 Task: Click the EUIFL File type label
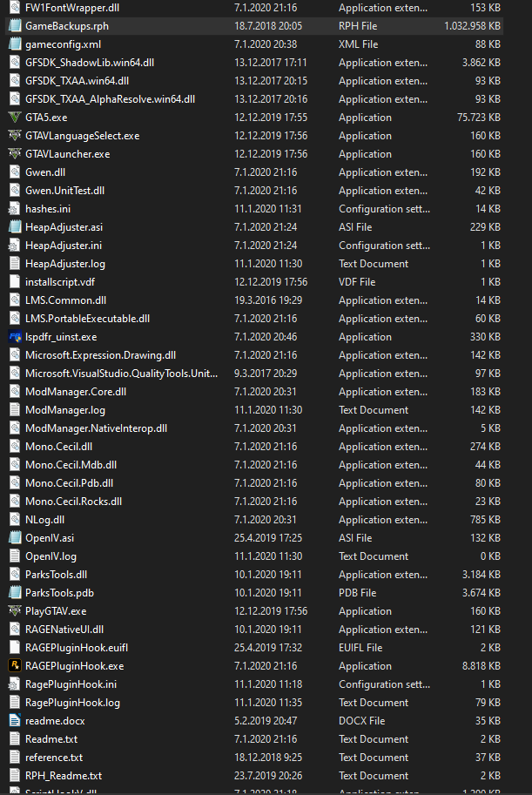coord(360,648)
